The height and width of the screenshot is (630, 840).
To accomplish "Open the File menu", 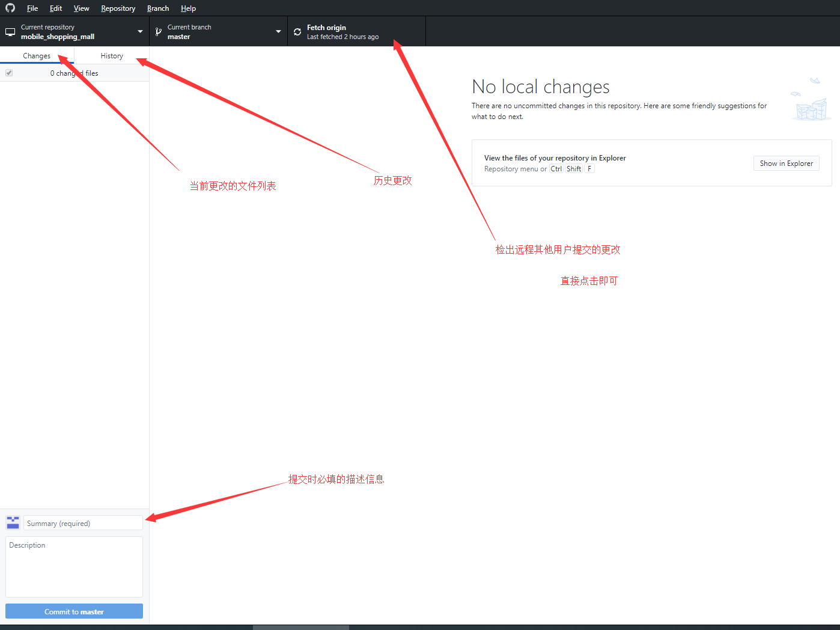I will coord(32,8).
